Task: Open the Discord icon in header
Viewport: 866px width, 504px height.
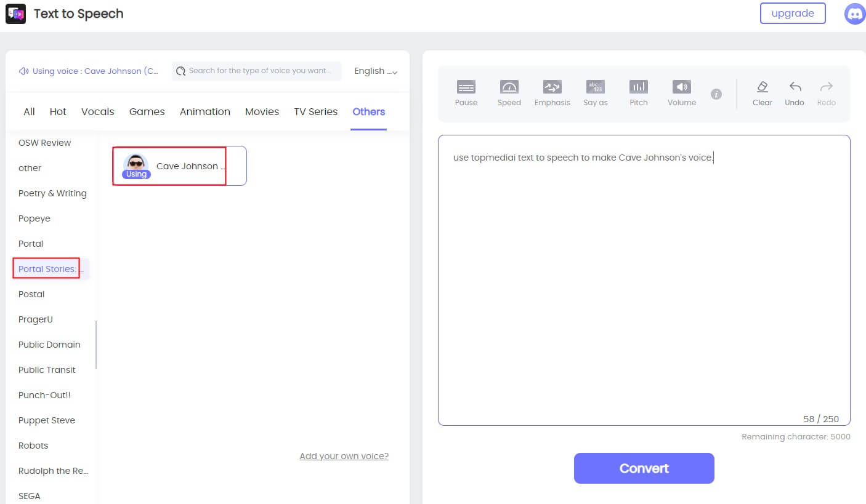Action: click(x=855, y=14)
